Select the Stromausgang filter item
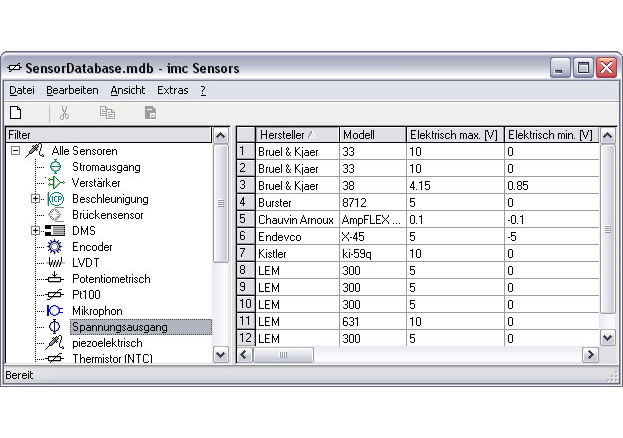Image resolution: width=623 pixels, height=438 pixels. coord(106,167)
